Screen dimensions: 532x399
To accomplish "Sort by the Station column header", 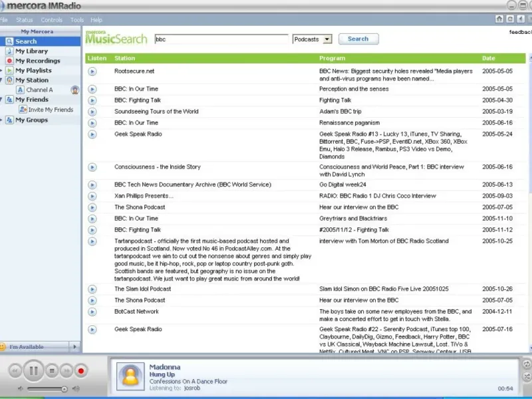I will pyautogui.click(x=124, y=59).
